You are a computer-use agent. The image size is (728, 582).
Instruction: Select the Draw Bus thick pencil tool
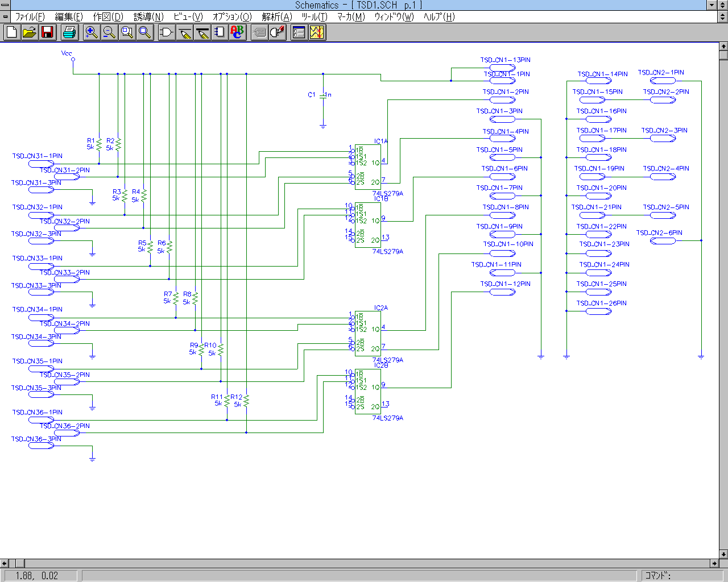(x=202, y=32)
